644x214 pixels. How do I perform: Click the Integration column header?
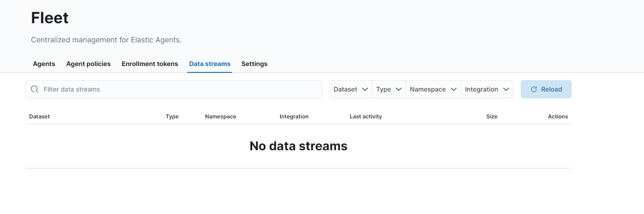pyautogui.click(x=294, y=117)
